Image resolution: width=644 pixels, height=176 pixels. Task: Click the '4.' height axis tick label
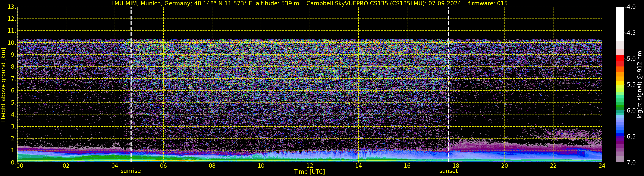click(x=13, y=115)
